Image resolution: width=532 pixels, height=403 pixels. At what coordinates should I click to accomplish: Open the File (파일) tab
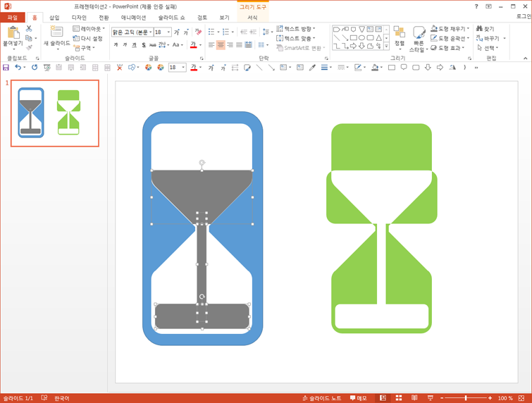pos(13,18)
